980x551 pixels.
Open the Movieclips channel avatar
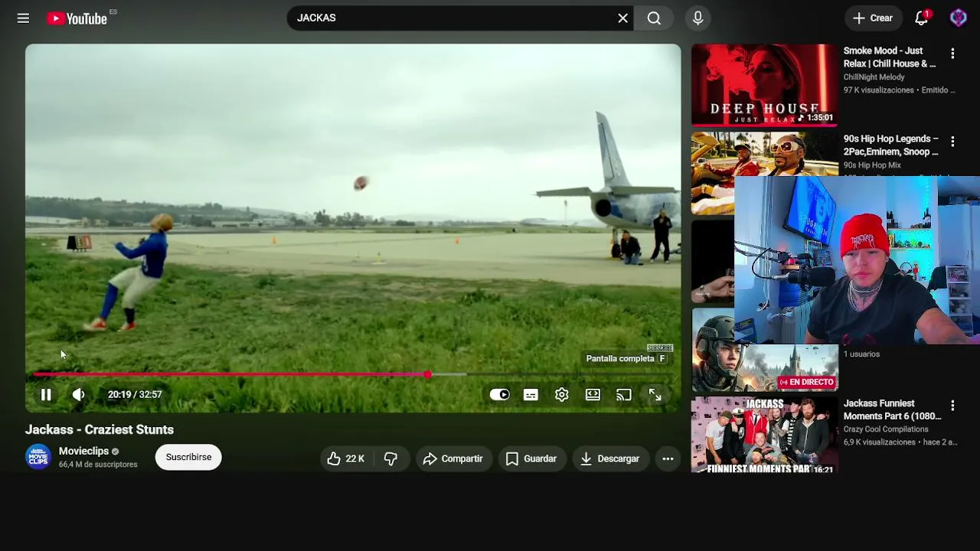click(38, 457)
